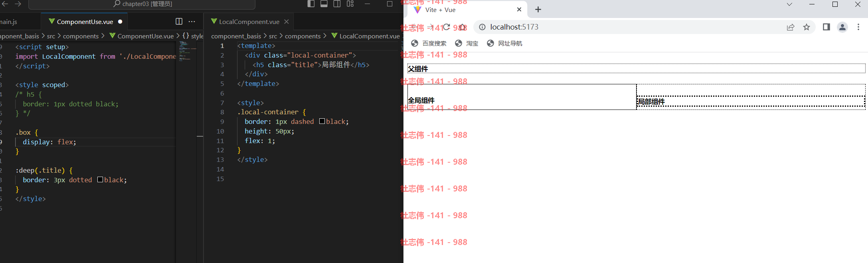Click 'flex: 1;' code line

[260, 141]
